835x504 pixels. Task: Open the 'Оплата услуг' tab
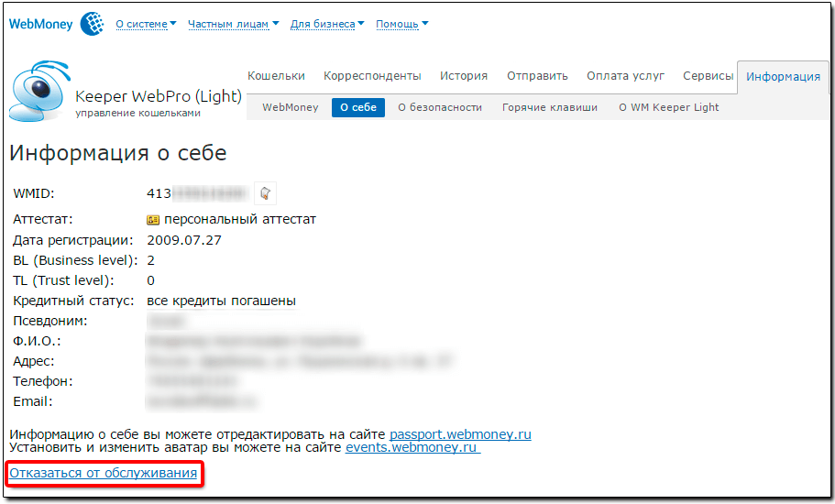(x=625, y=75)
